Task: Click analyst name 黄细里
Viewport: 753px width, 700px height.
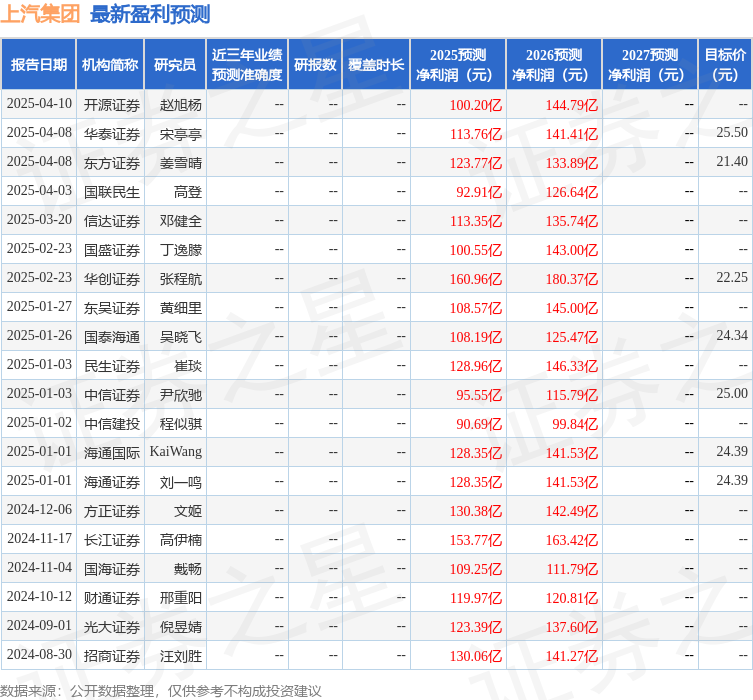Action: (181, 308)
